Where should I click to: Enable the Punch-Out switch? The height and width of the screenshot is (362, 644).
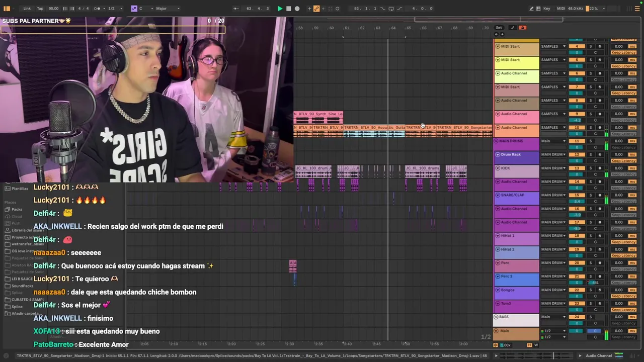(399, 9)
